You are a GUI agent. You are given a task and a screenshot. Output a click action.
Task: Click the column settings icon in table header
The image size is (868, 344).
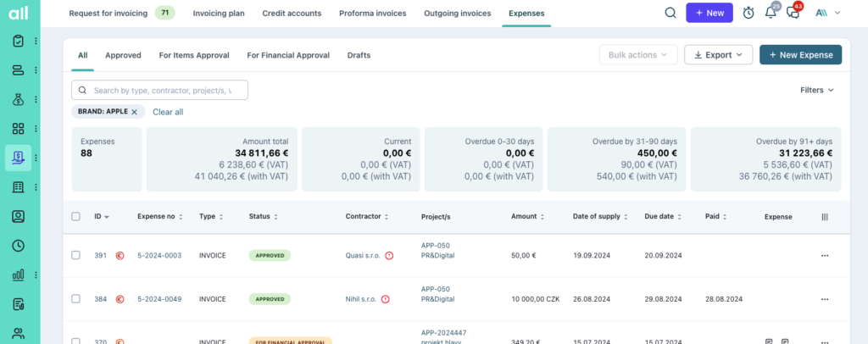[825, 217]
